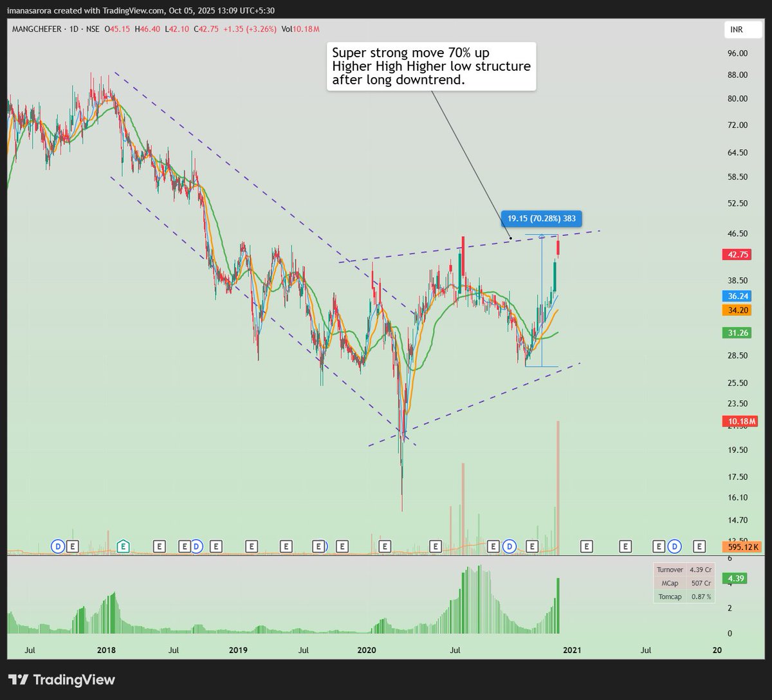Click the INR currency button at top right
The image size is (772, 700).
pyautogui.click(x=742, y=30)
